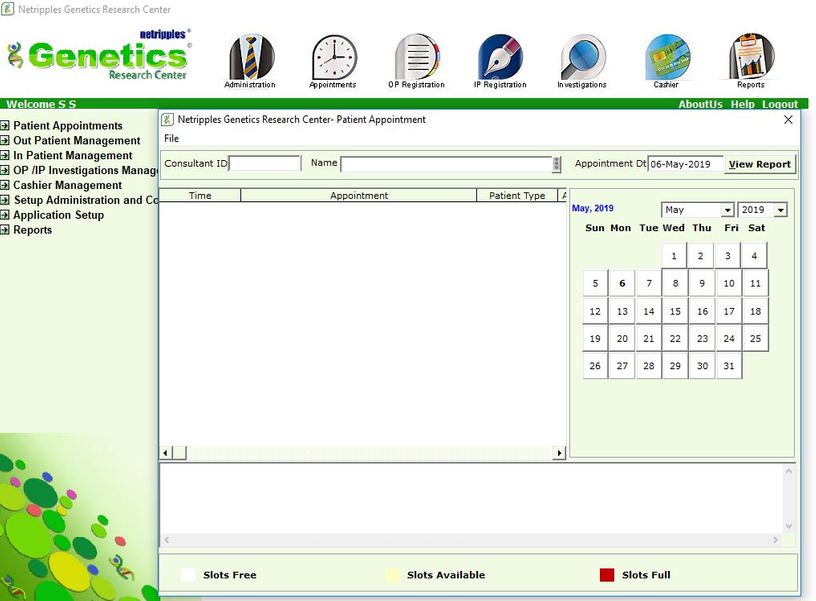This screenshot has width=816, height=601.
Task: Select In Patient Management in sidebar
Action: click(x=73, y=155)
